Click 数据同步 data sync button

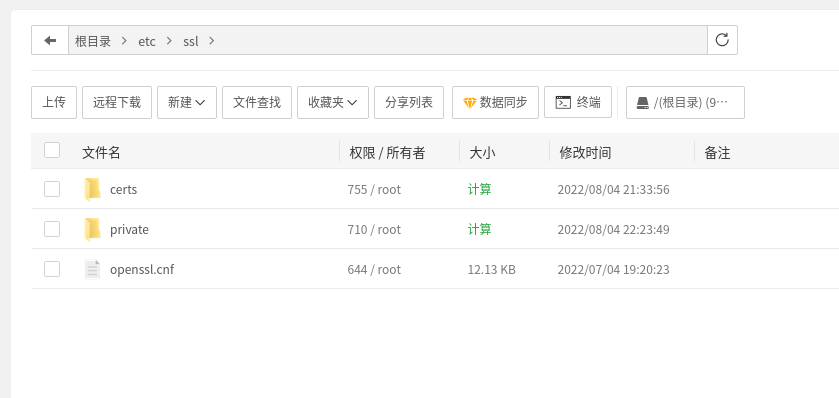[495, 102]
